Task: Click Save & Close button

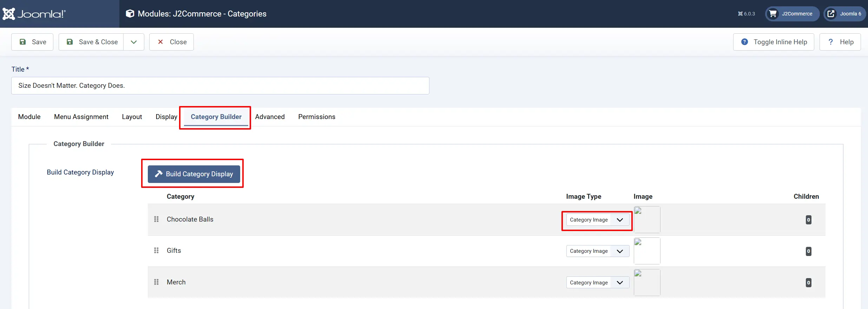Action: pyautogui.click(x=91, y=42)
